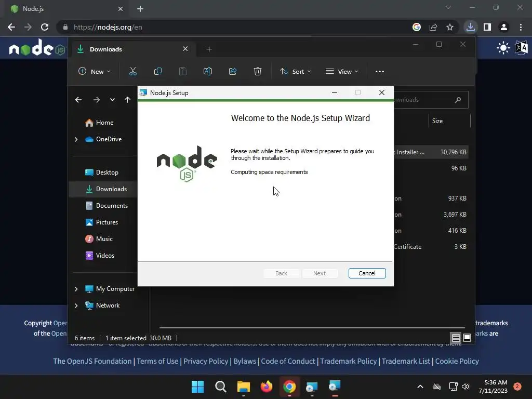532x399 pixels.
Task: Click the Google icon in the address bar
Action: tap(417, 27)
